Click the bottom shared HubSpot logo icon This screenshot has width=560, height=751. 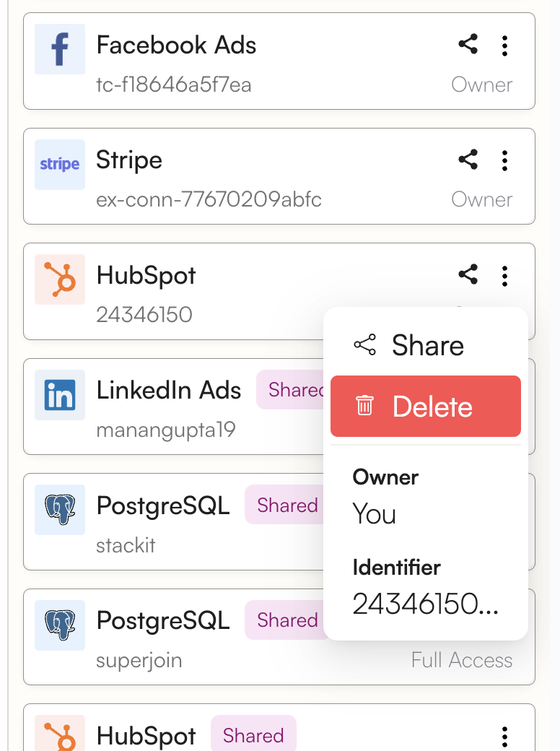(x=60, y=733)
